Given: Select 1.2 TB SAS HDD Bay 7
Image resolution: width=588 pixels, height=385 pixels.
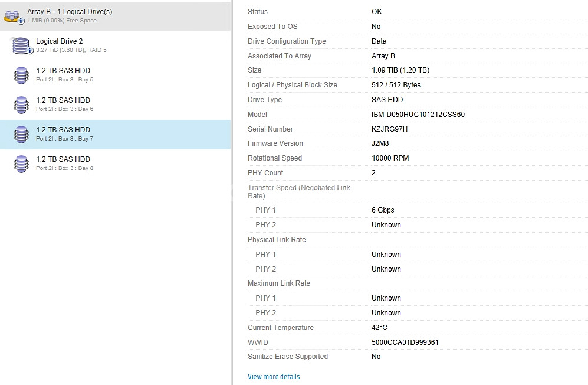Looking at the screenshot, I should click(115, 135).
